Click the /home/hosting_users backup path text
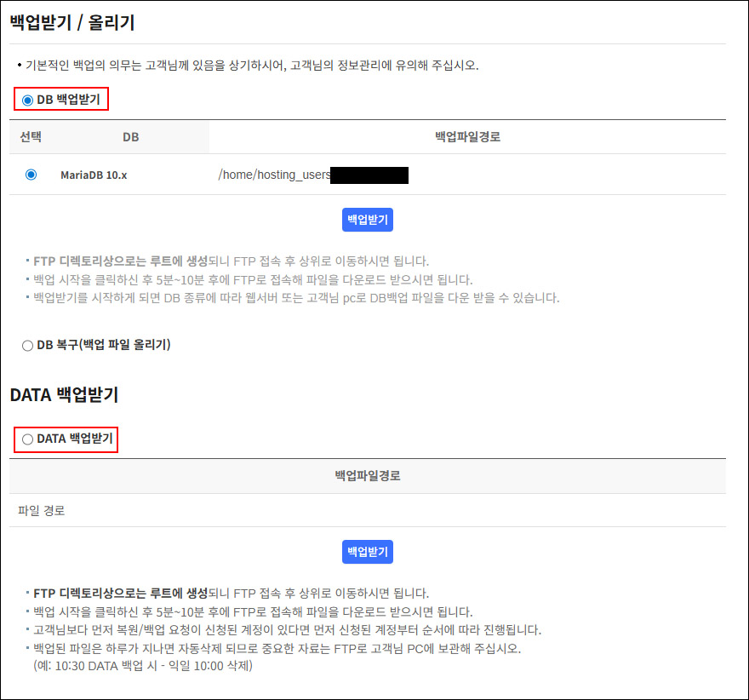 [x=274, y=175]
